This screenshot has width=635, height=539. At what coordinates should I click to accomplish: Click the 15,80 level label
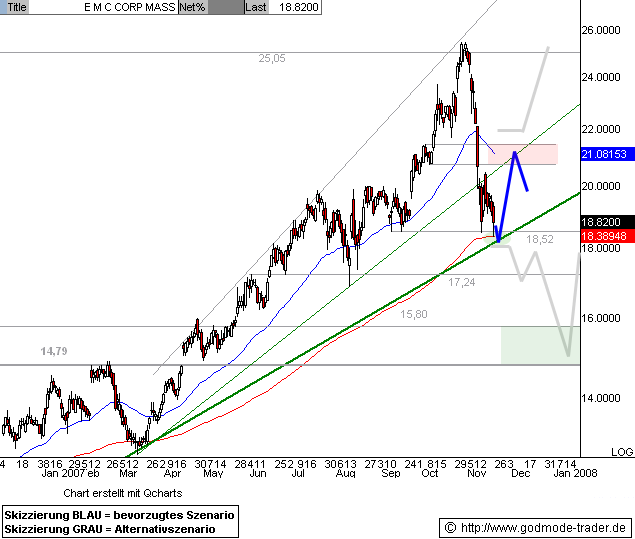pyautogui.click(x=414, y=314)
